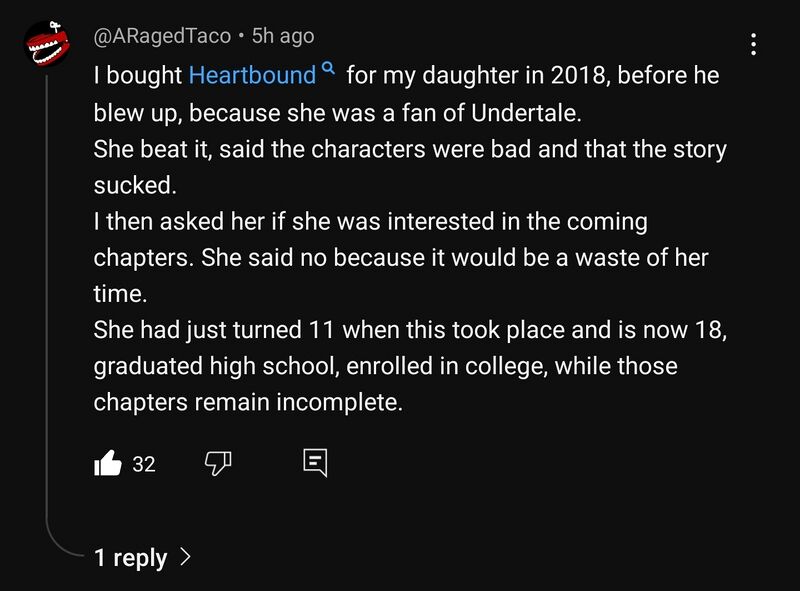800x591 pixels.
Task: Open the three-dot comment options menu
Action: pos(753,43)
